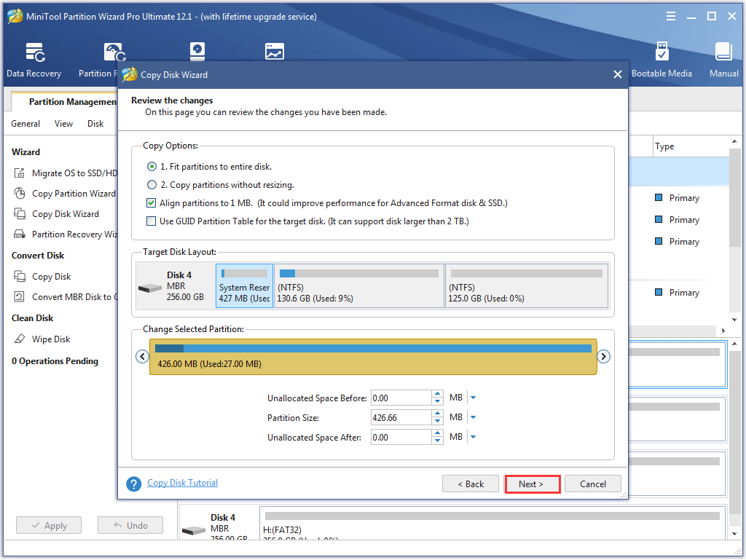Click Migrate OS to SSD/HD wizard

[65, 173]
